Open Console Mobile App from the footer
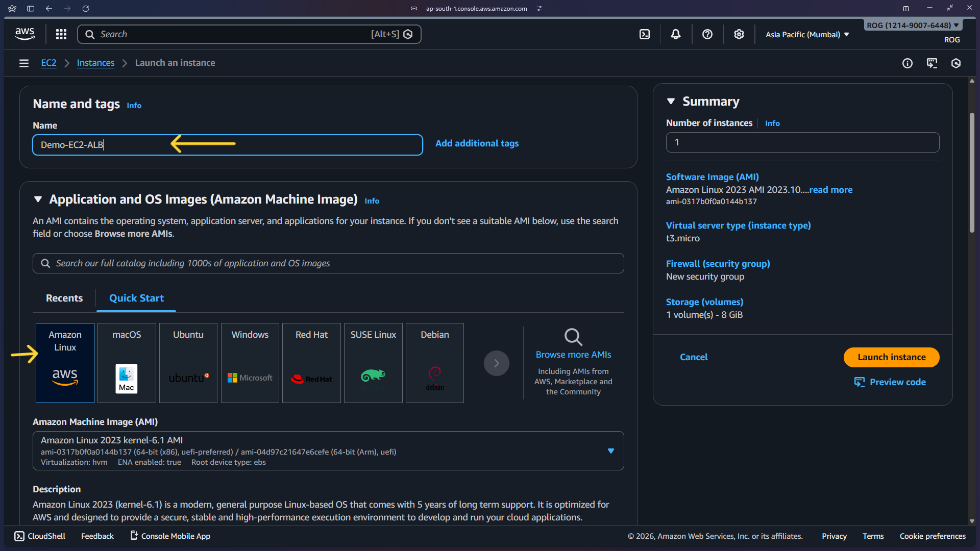This screenshot has height=551, width=980. coord(170,536)
